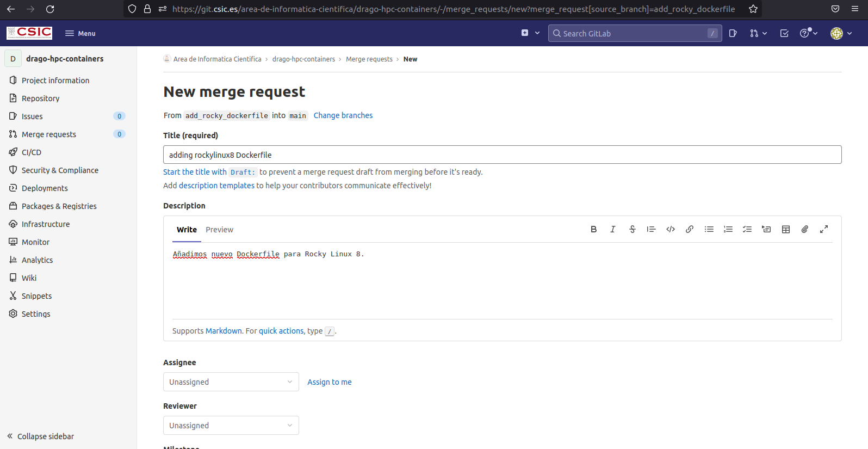This screenshot has width=868, height=449.
Task: Apply italic formatting in description toolbar
Action: (x=613, y=229)
